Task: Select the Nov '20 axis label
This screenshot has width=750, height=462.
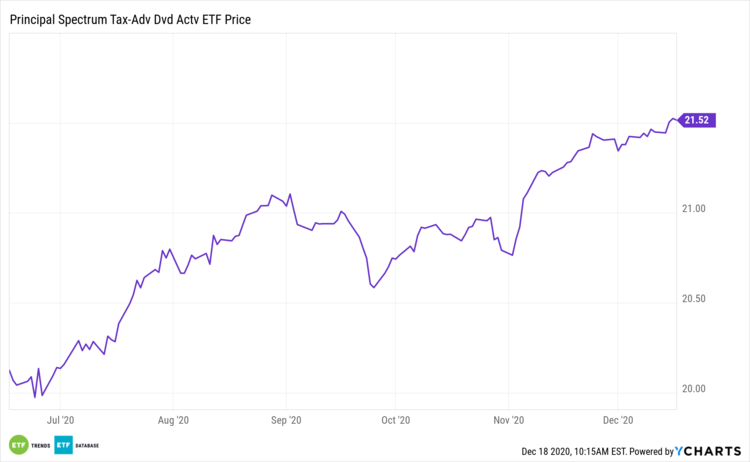Action: [508, 420]
